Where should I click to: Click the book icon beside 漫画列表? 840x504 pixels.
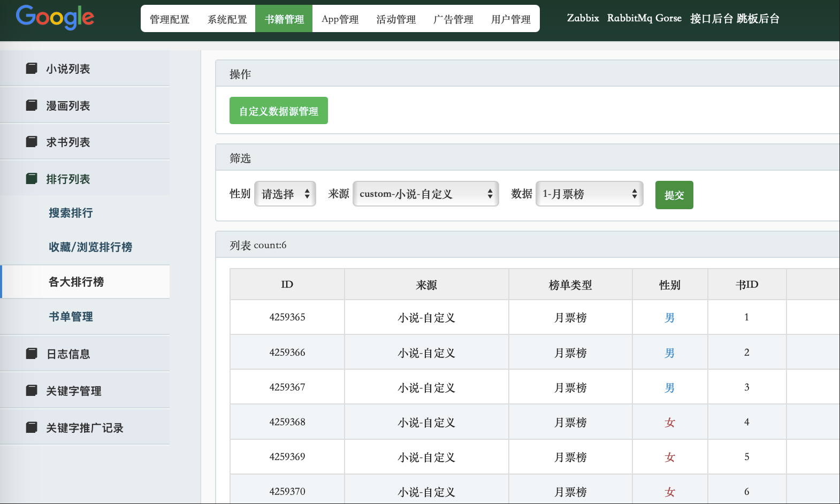32,105
